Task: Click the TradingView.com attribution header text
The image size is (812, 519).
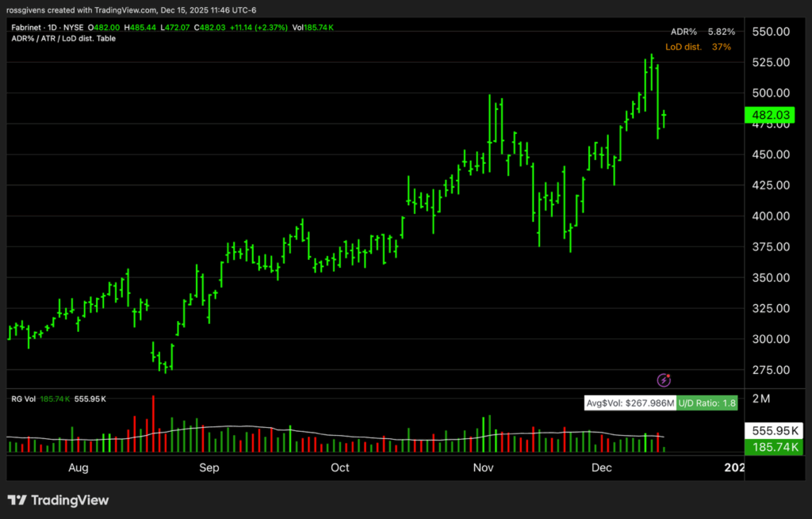Action: tap(131, 10)
